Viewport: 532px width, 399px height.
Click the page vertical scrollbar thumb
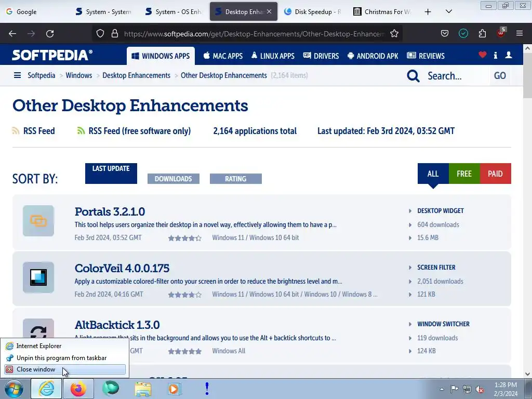pyautogui.click(x=527, y=75)
